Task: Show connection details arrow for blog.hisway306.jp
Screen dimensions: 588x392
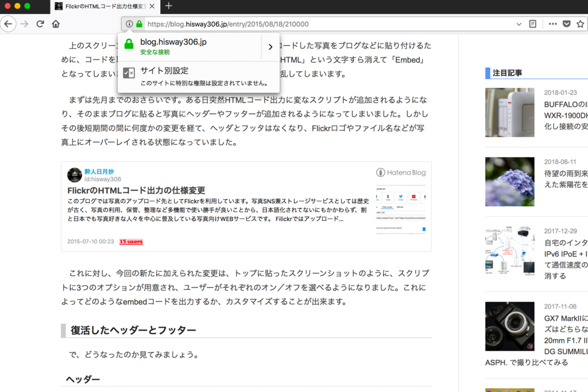Action: coord(270,47)
